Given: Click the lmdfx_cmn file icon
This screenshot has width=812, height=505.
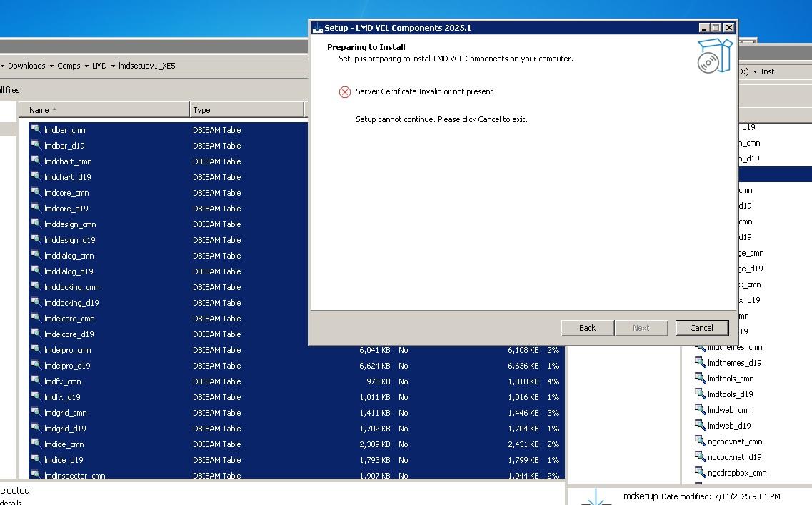Looking at the screenshot, I should [36, 380].
